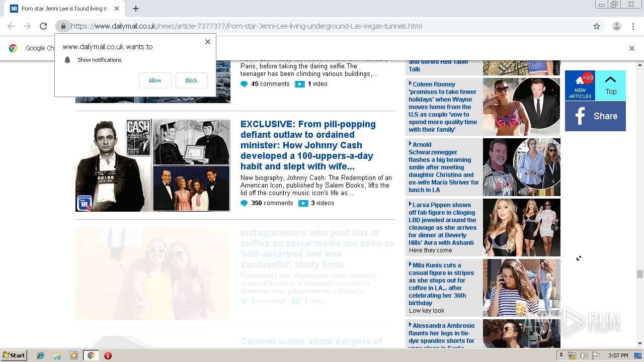Share article on Facebook

[x=595, y=116]
